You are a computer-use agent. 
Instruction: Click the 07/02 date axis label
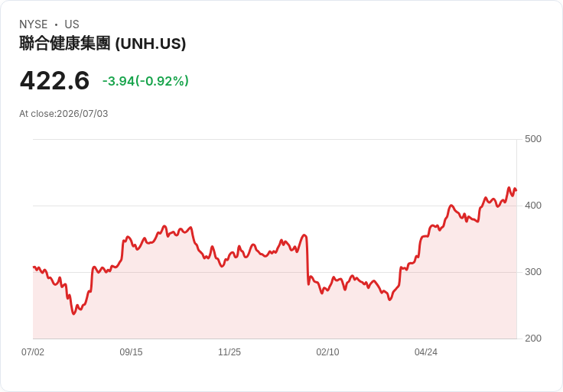tap(33, 352)
